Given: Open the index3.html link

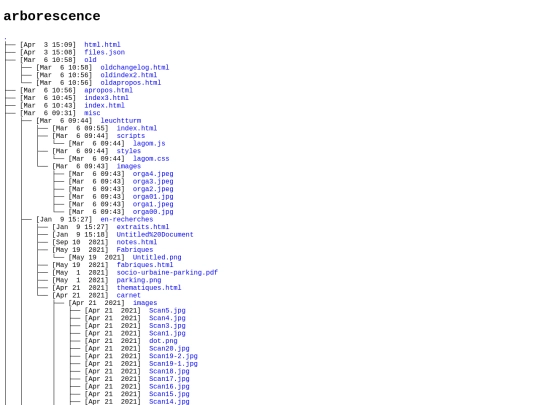Looking at the screenshot, I should click(106, 98).
